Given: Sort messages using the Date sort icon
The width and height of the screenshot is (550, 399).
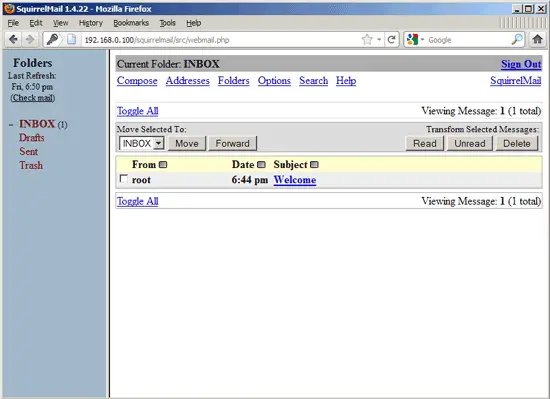Looking at the screenshot, I should coord(261,165).
